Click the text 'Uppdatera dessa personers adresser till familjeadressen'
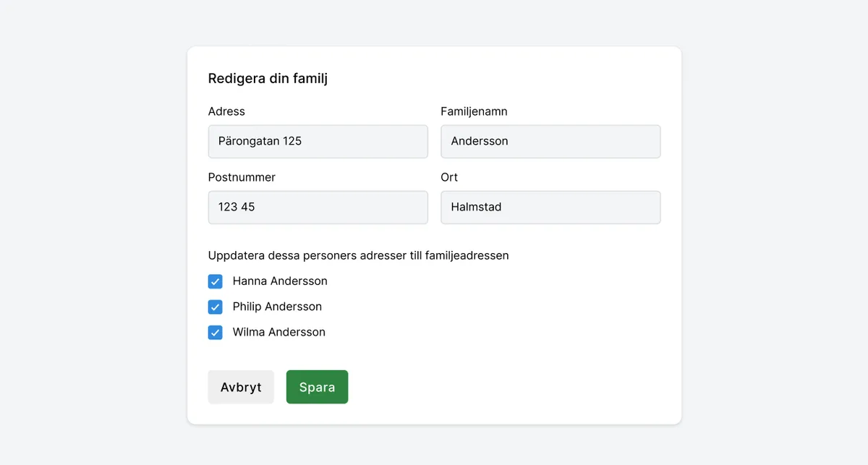The width and height of the screenshot is (868, 465). [x=359, y=255]
